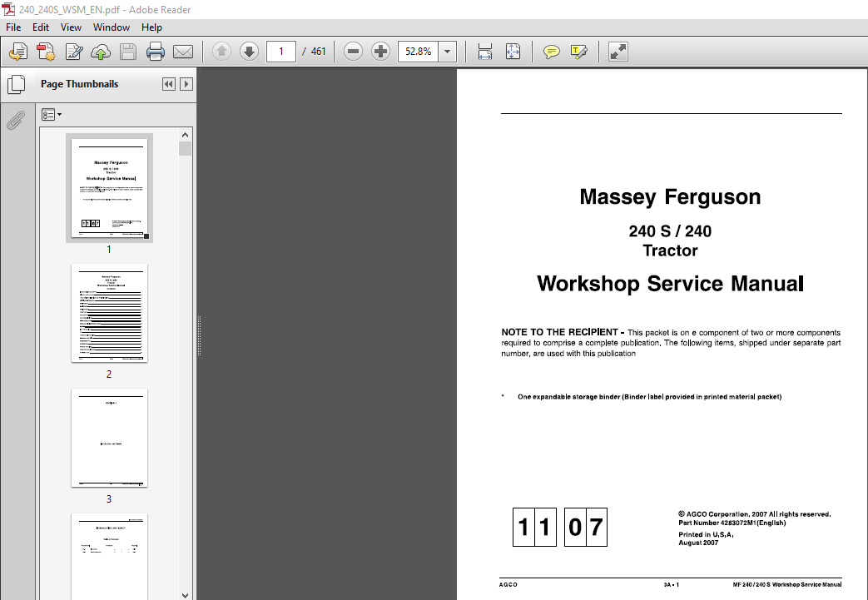
Task: Click the page label '1' under thumbnail
Action: tap(108, 250)
